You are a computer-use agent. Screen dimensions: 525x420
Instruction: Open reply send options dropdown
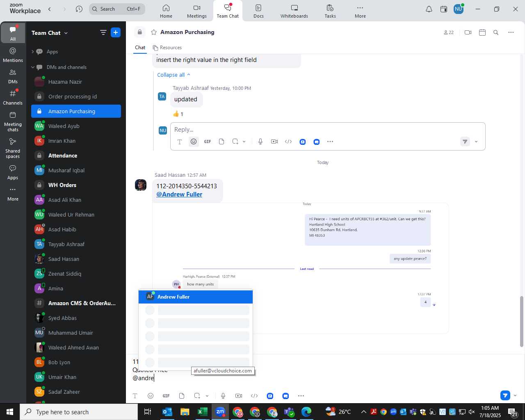click(x=476, y=142)
